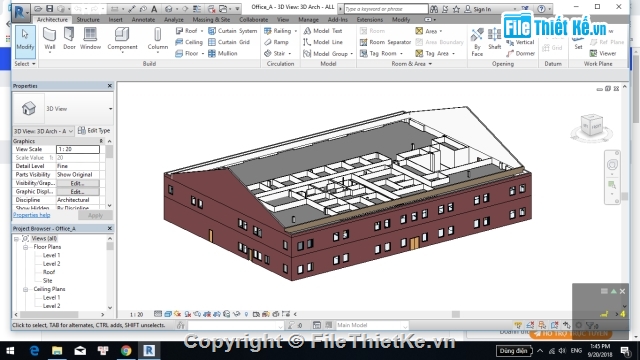Open the Site floor plan view

click(x=47, y=281)
